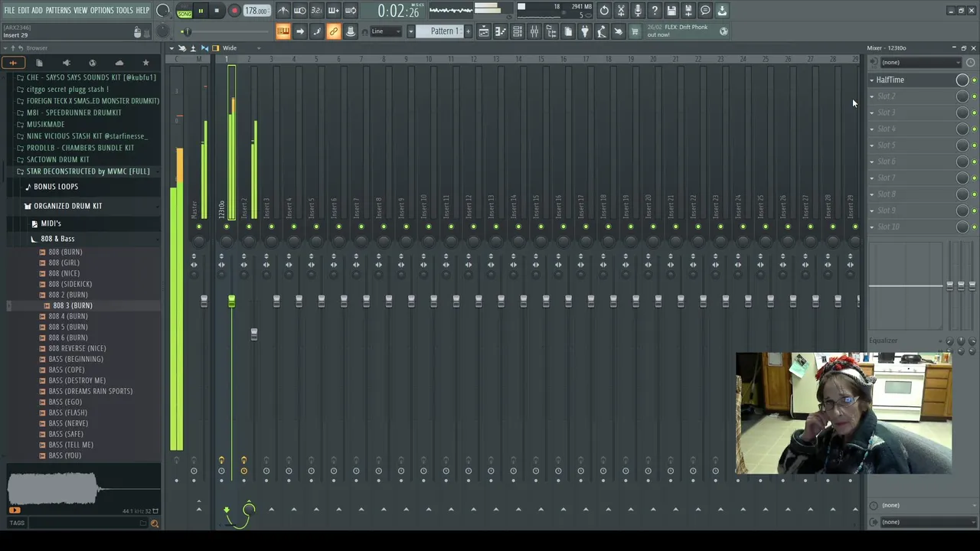Image resolution: width=980 pixels, height=551 pixels.
Task: Open HalfTime effect slot menu arrow
Action: click(x=871, y=80)
